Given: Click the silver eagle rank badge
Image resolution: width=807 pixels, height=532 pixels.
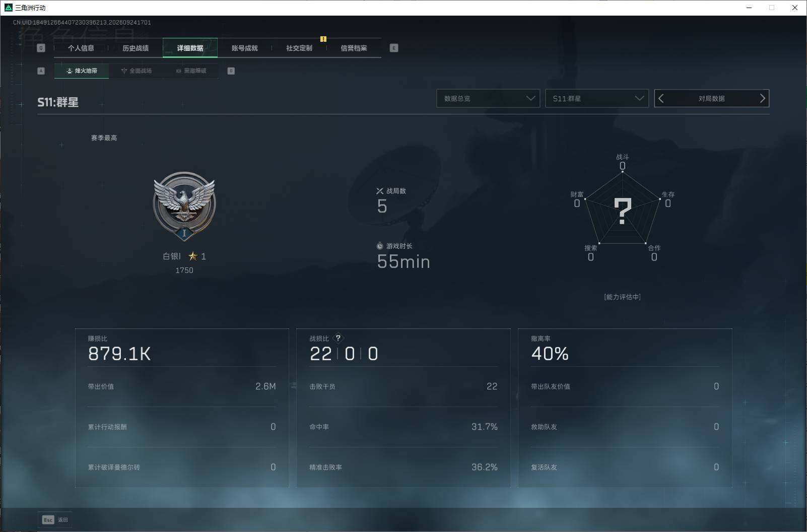Looking at the screenshot, I should coord(184,206).
